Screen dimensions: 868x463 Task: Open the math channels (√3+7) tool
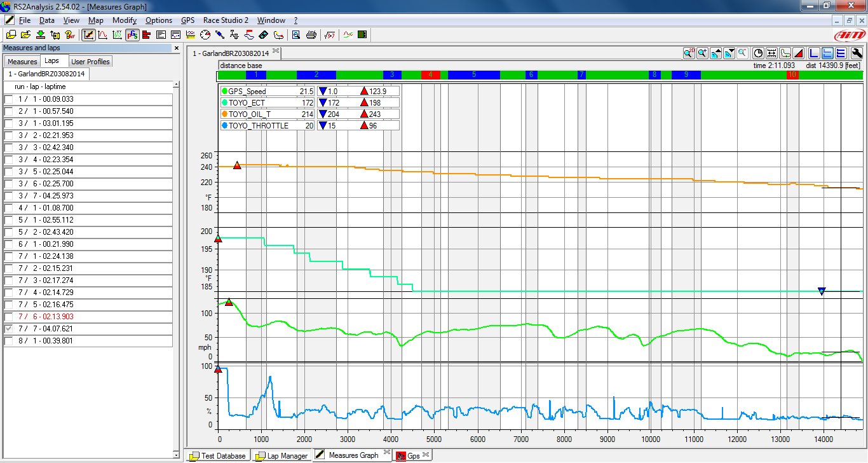pyautogui.click(x=330, y=35)
